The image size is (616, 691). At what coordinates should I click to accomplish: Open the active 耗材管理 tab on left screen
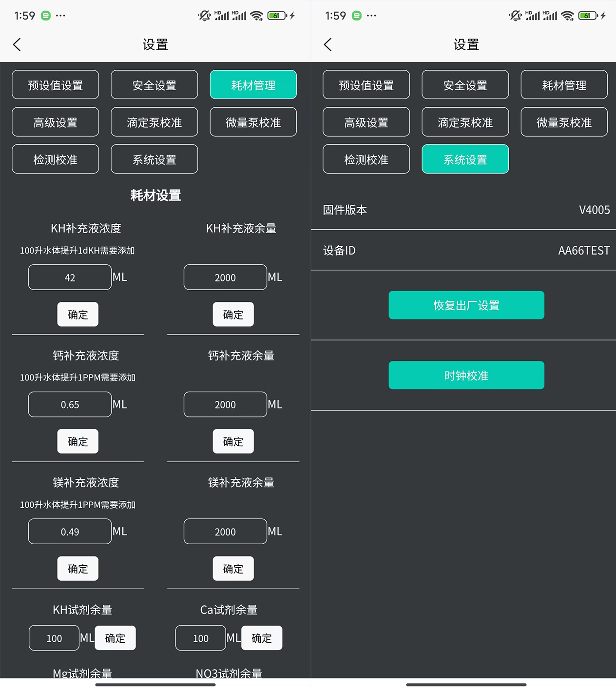(x=253, y=85)
